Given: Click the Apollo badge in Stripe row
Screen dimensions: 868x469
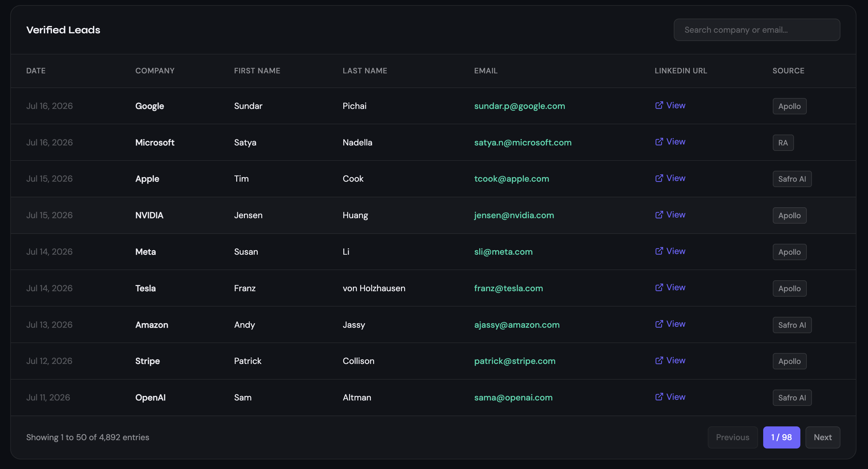Looking at the screenshot, I should pos(789,361).
